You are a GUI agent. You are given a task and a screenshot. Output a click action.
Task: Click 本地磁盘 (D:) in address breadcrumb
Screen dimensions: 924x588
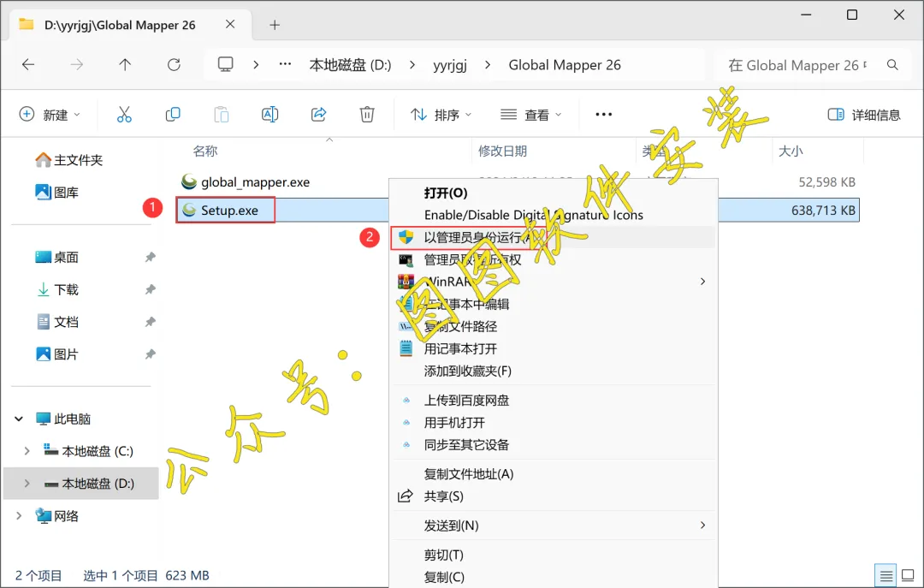pos(350,65)
